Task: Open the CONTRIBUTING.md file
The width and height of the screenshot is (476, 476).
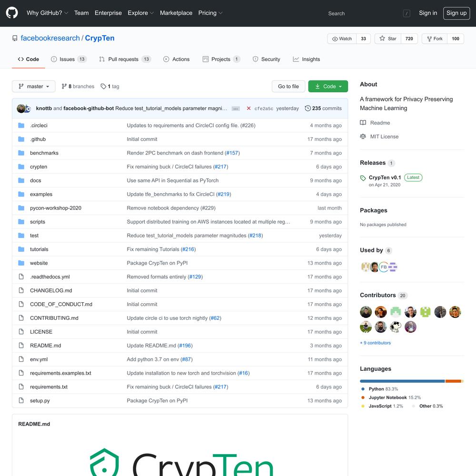Action: coord(54,318)
